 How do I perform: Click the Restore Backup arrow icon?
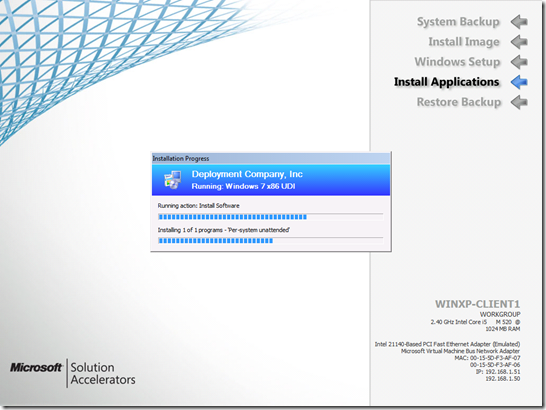[519, 102]
